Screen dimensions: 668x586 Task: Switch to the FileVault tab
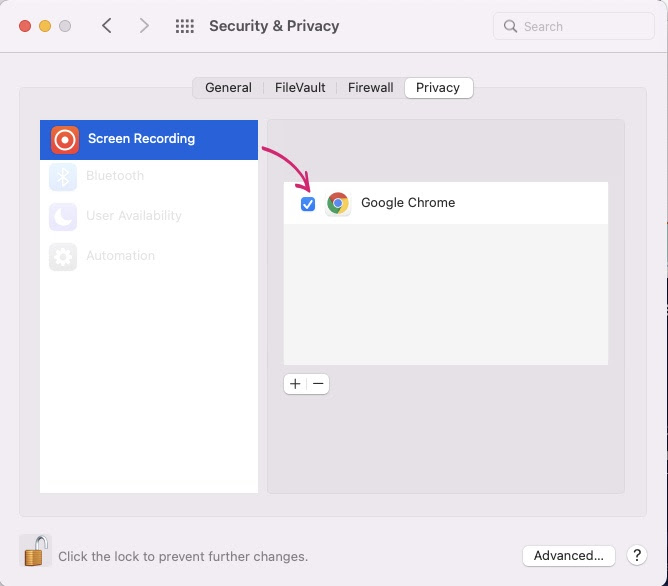(x=300, y=88)
